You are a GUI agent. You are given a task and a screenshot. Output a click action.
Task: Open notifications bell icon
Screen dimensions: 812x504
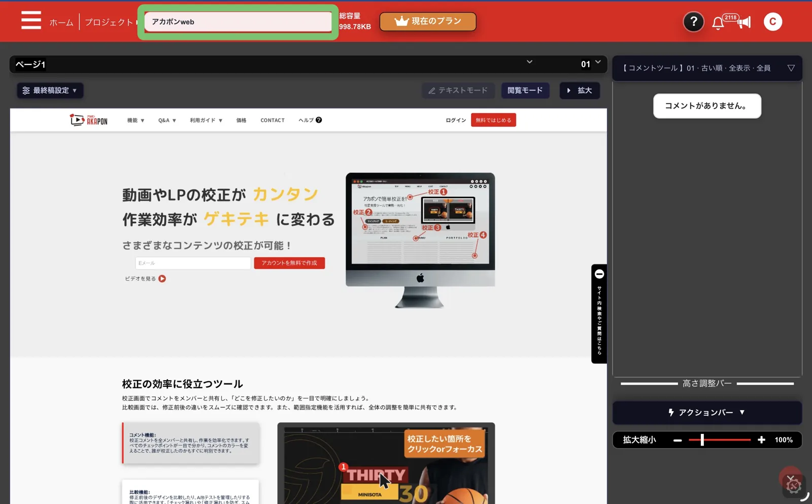718,23
